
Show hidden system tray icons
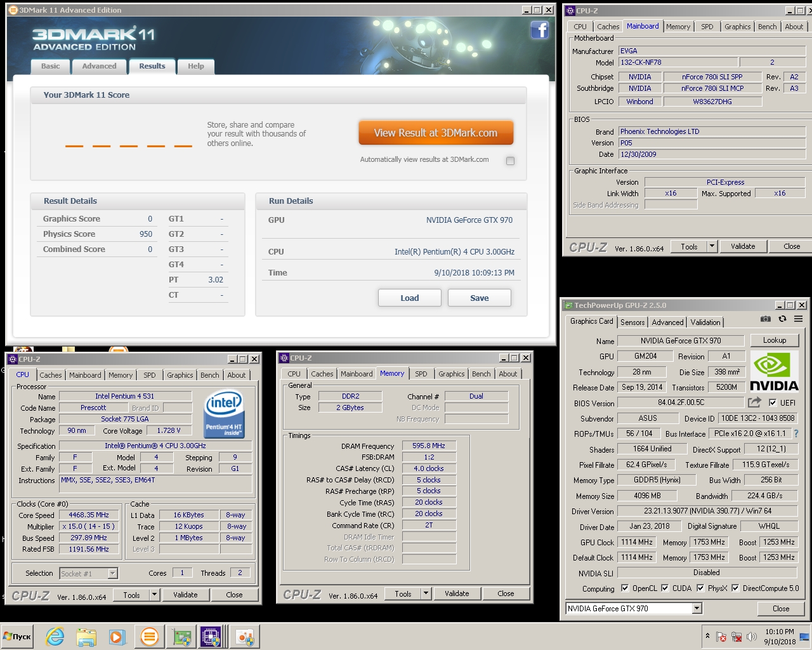pos(707,636)
